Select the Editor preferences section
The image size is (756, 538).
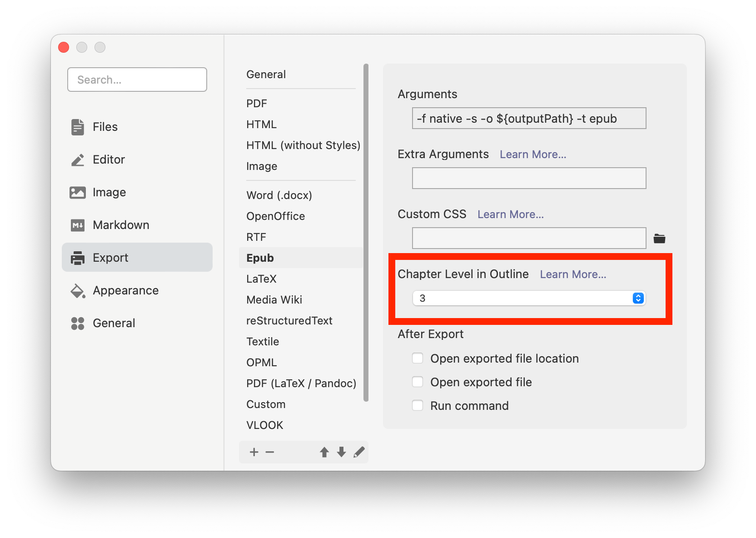pyautogui.click(x=109, y=159)
